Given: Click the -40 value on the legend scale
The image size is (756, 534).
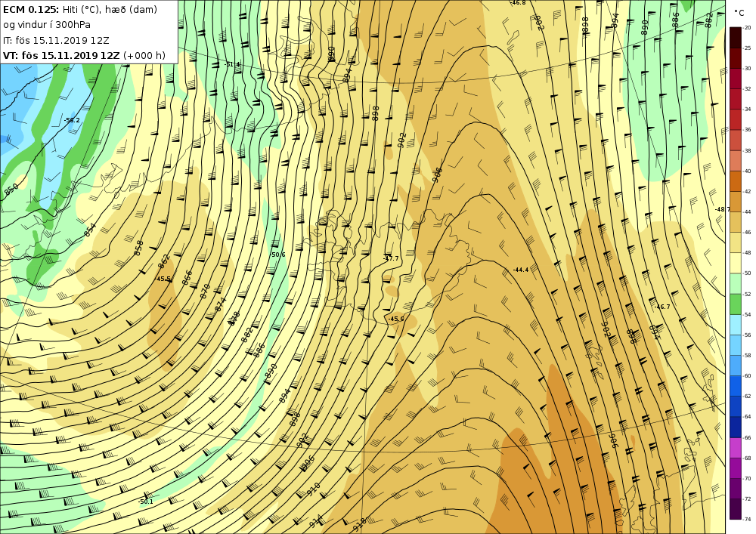Looking at the screenshot, I should (x=748, y=171).
